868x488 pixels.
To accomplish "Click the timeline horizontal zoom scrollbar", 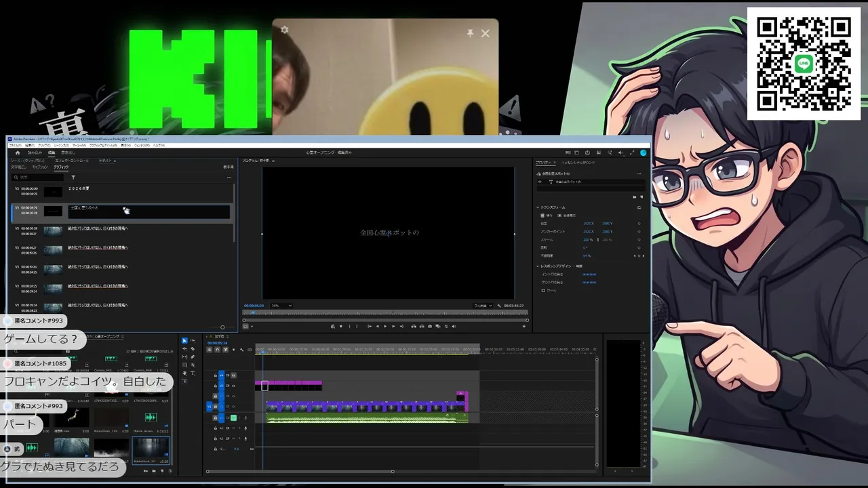I will pos(300,472).
